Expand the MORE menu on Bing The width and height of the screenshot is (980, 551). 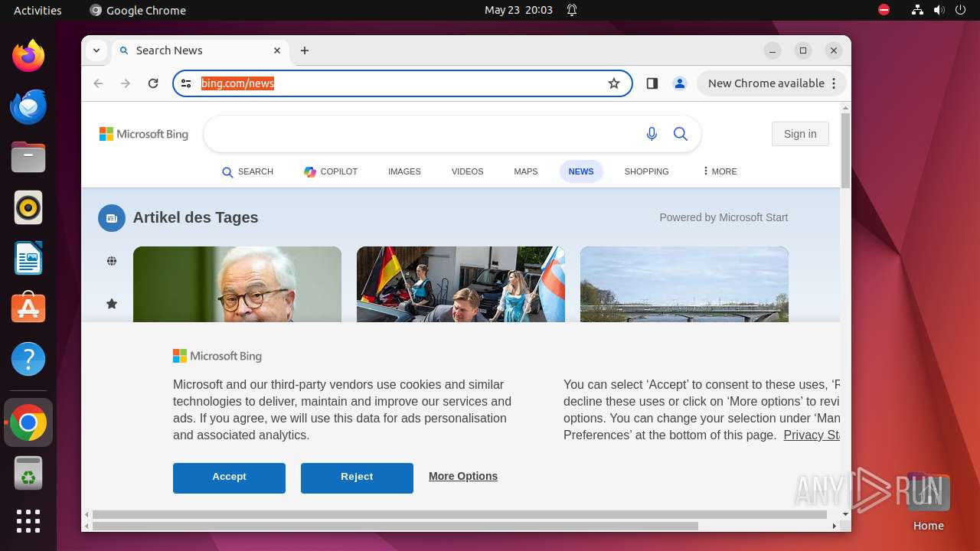[x=720, y=171]
